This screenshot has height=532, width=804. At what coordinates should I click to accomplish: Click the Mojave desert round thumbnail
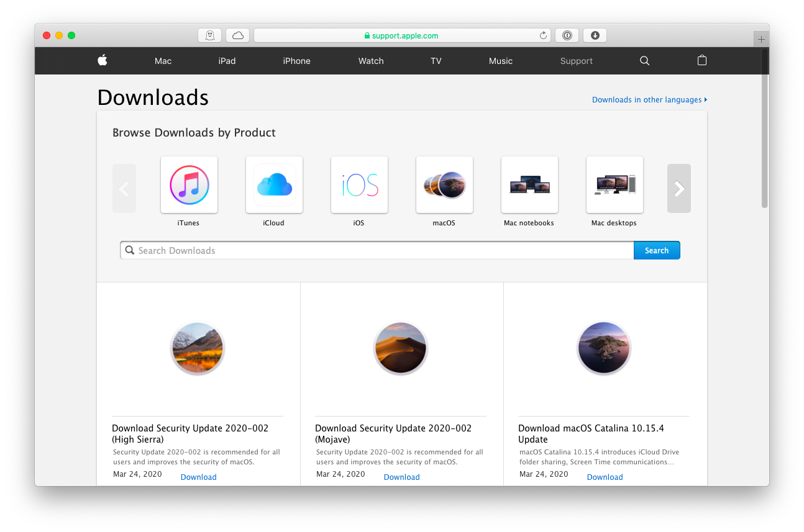401,348
